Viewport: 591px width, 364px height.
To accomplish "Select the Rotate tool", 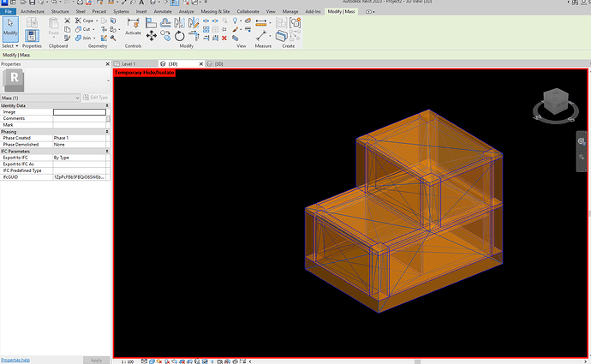I will (x=179, y=36).
